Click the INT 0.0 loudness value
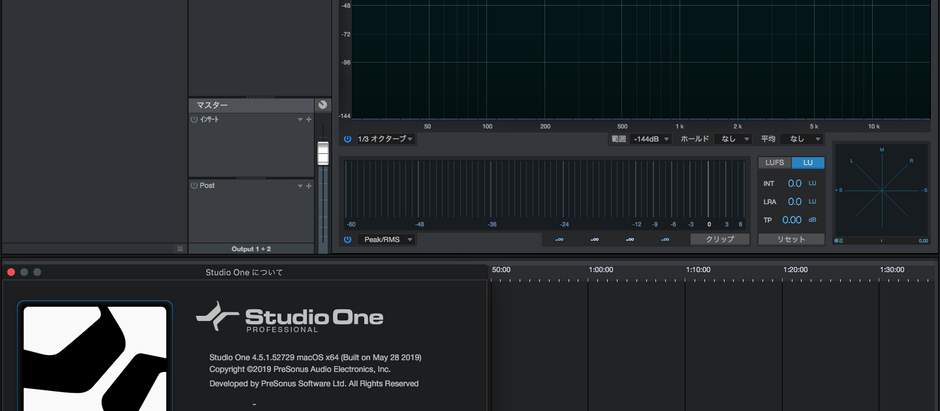940x411 pixels. [794, 183]
